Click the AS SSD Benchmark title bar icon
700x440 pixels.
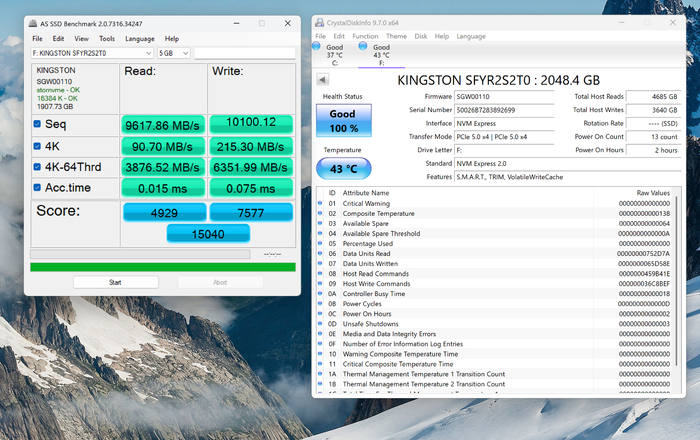pos(33,23)
